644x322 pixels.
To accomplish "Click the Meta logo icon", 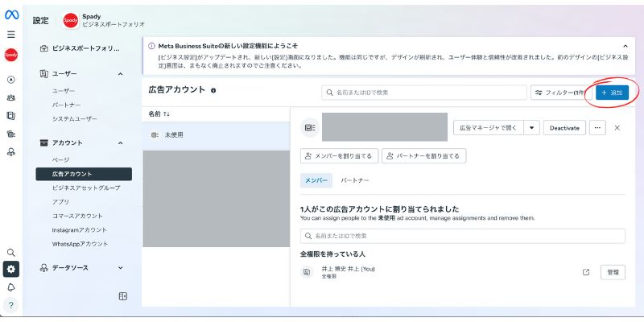I will click(x=11, y=15).
